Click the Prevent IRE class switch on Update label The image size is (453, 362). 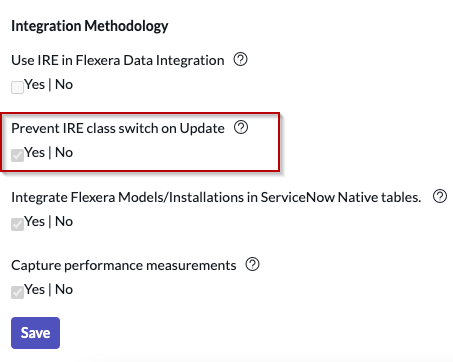click(118, 128)
